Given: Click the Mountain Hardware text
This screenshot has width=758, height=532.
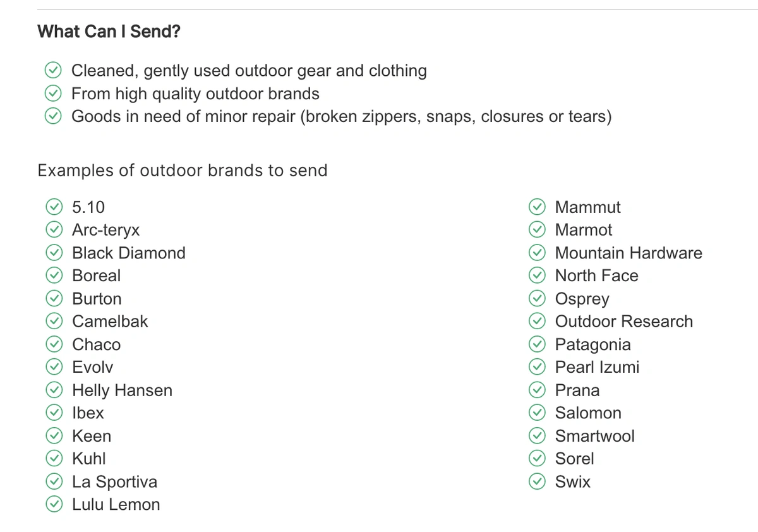Looking at the screenshot, I should 629,253.
